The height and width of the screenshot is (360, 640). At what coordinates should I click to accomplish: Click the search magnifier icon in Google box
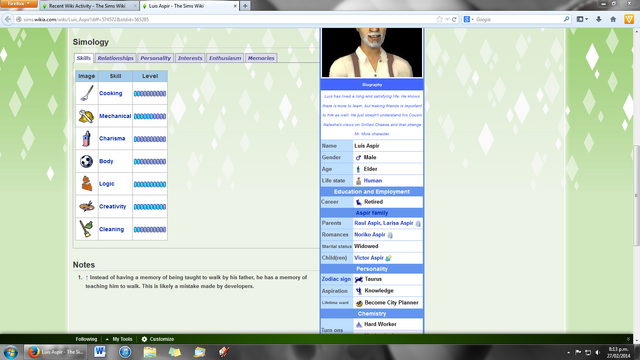pyautogui.click(x=567, y=19)
